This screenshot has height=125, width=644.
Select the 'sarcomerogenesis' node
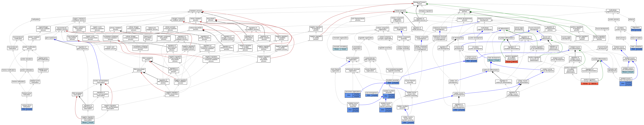(x=372, y=93)
